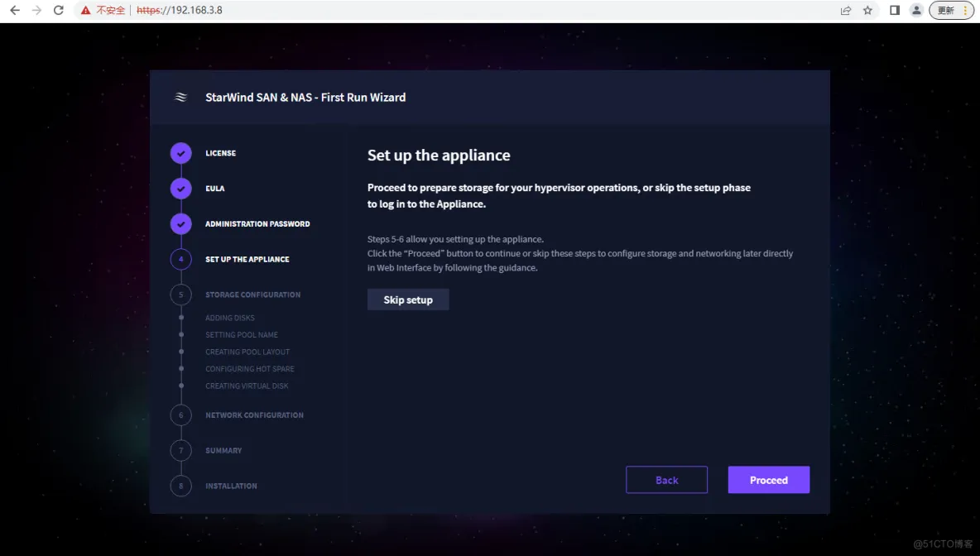Open the Adding Disks sub-step
Image resolution: width=980 pixels, height=556 pixels.
pyautogui.click(x=230, y=318)
